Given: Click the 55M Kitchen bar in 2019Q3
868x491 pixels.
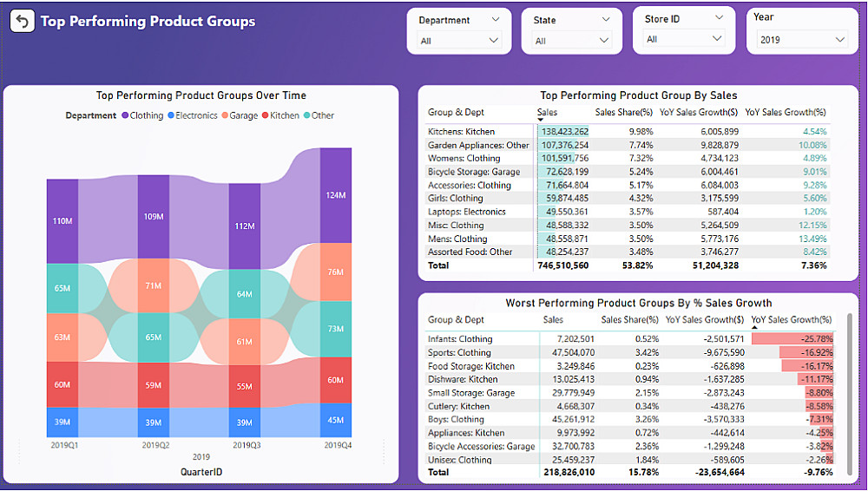Looking at the screenshot, I should (x=244, y=386).
